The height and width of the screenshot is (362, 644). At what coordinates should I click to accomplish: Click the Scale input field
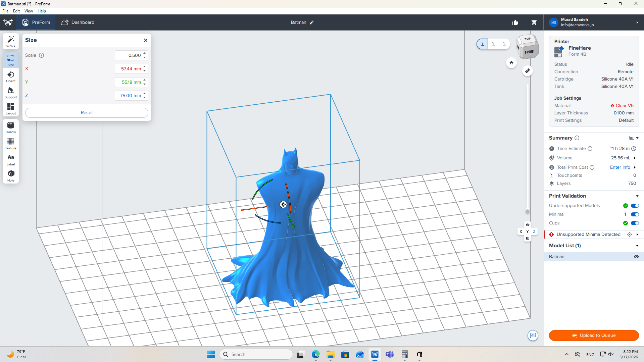pos(131,55)
